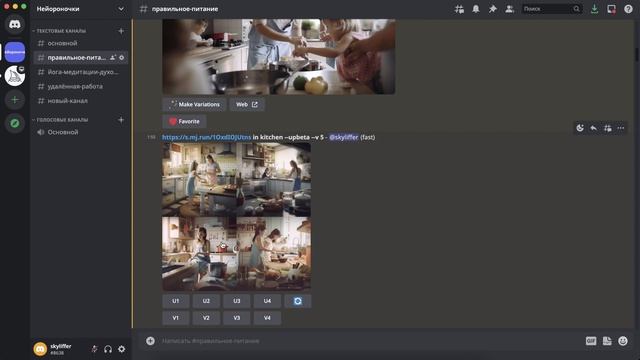The image size is (640, 360).
Task: Upscale image with U2 button
Action: point(206,301)
